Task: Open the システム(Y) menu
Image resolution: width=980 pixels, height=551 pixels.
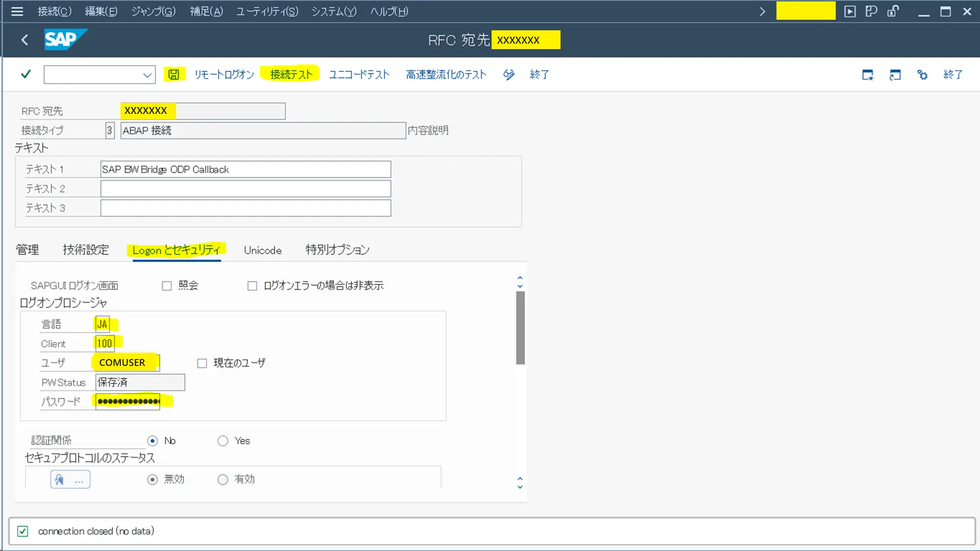Action: [334, 11]
